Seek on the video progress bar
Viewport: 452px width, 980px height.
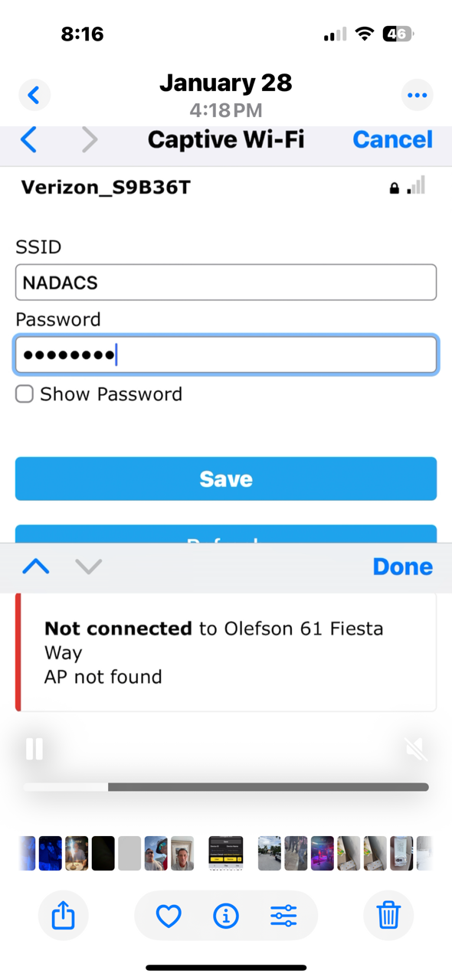click(226, 787)
